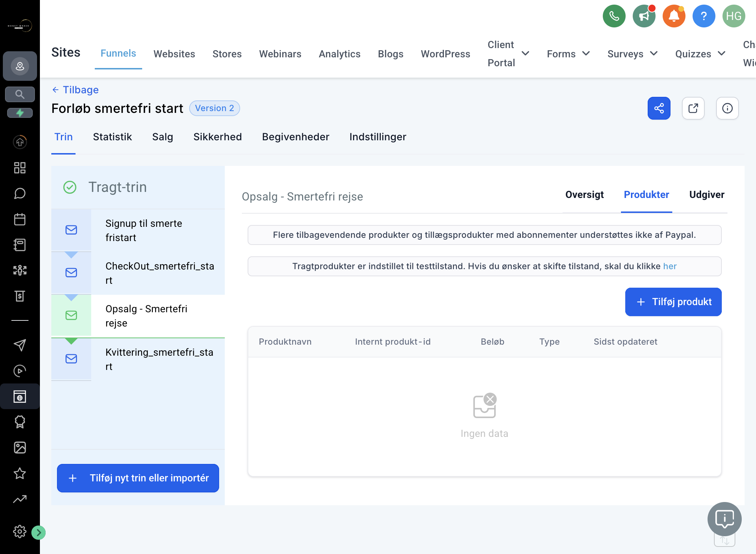
Task: Click the green phone call icon
Action: click(614, 16)
